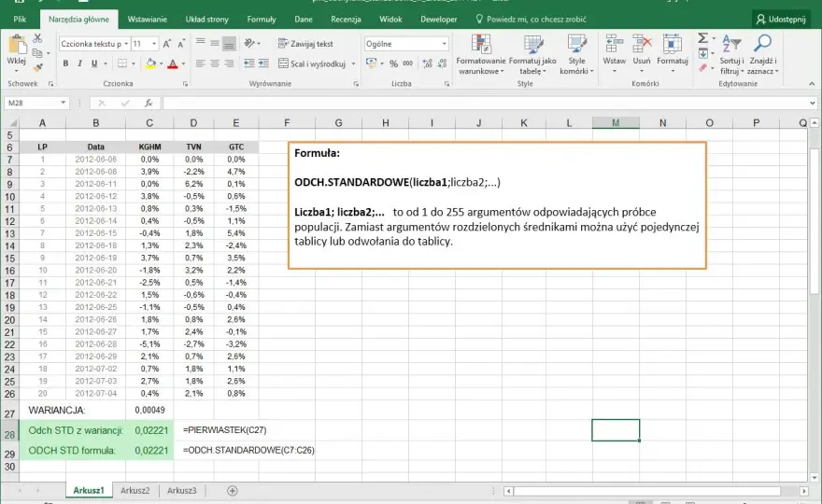Click the Wklej paste icon
The image size is (822, 504).
[17, 45]
